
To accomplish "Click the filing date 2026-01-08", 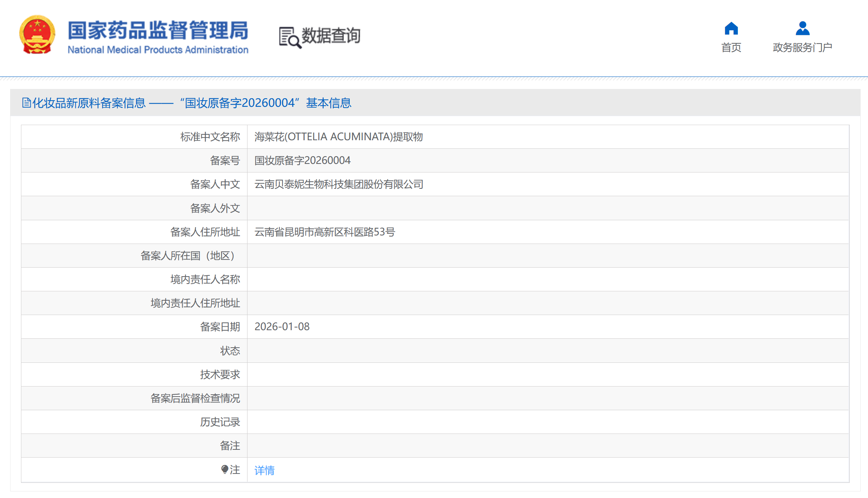I will coord(282,327).
